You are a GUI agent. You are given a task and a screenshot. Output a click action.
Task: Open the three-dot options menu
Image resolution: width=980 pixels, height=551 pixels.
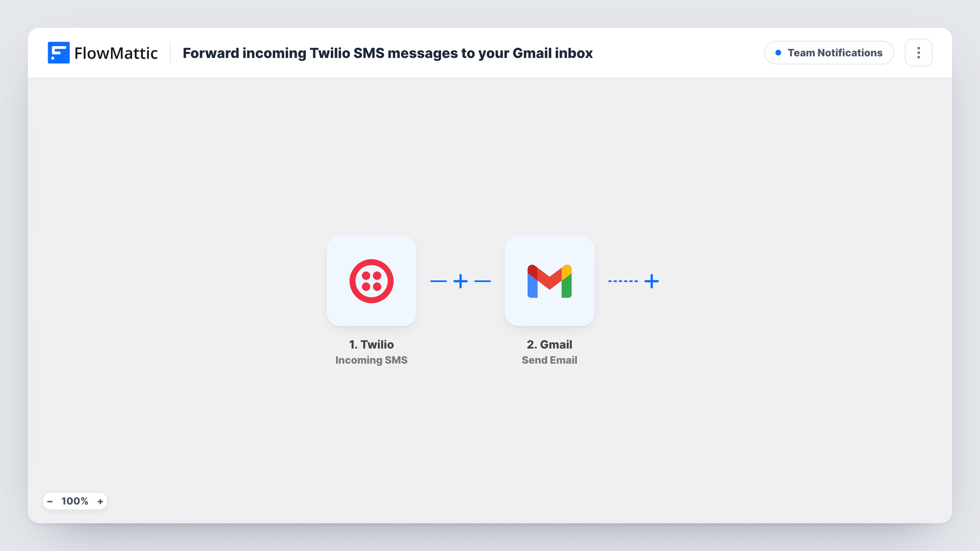click(x=919, y=53)
